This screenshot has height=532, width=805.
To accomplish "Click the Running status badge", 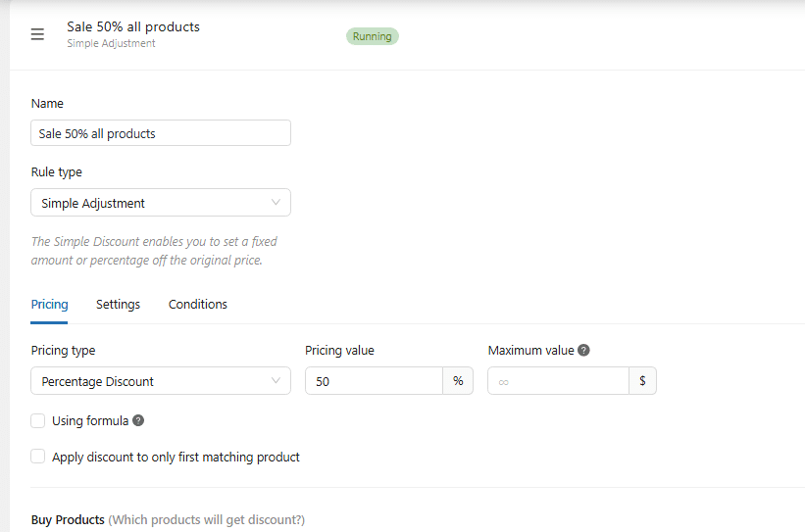I will (372, 36).
